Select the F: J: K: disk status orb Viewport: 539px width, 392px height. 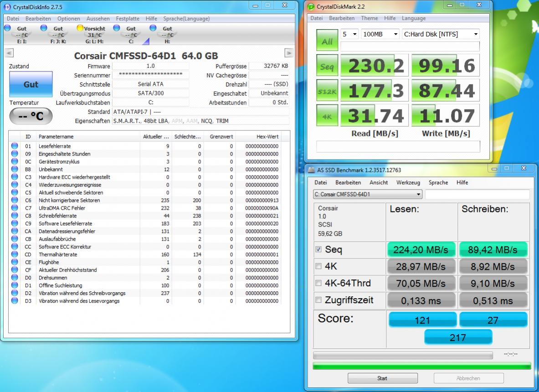click(x=44, y=28)
